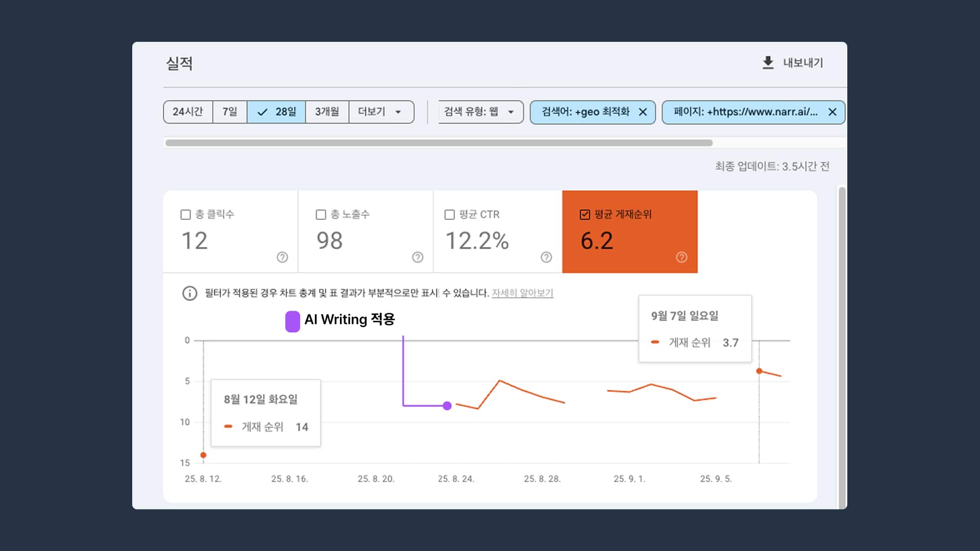Image resolution: width=980 pixels, height=551 pixels.
Task: Click the download icon next to 내보내기
Action: (x=768, y=63)
